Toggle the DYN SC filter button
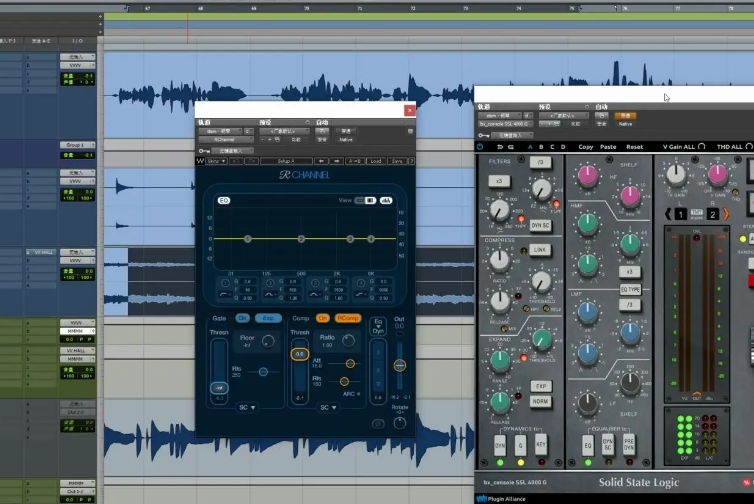The height and width of the screenshot is (504, 754). pos(540,225)
